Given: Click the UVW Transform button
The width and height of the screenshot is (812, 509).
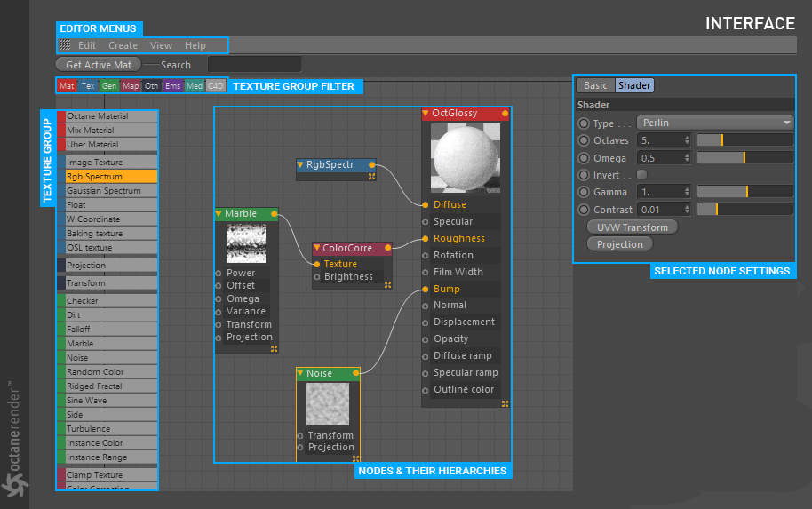Looking at the screenshot, I should [x=632, y=227].
